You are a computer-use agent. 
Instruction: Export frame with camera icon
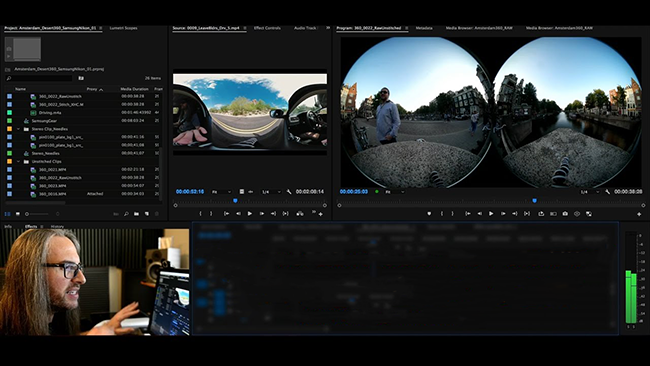coord(565,213)
